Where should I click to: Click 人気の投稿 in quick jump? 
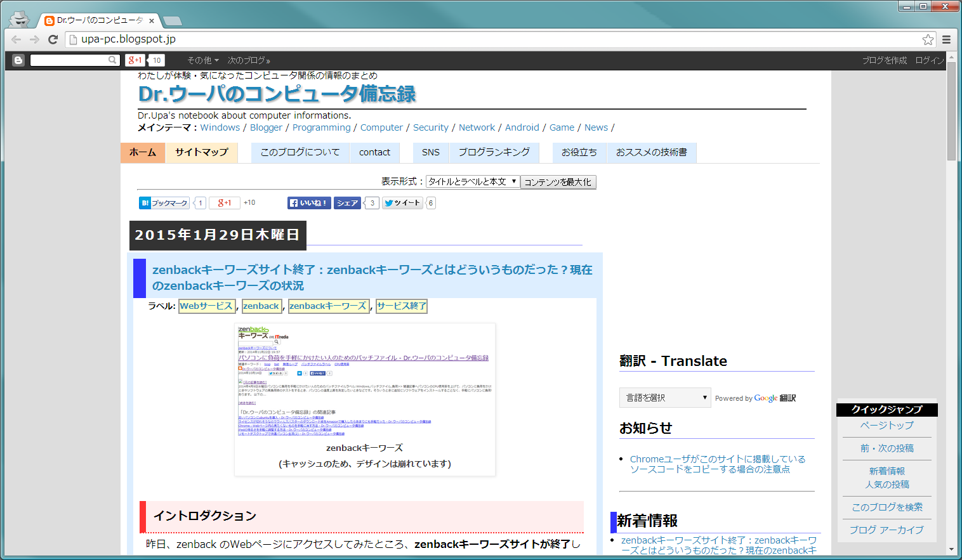point(887,485)
